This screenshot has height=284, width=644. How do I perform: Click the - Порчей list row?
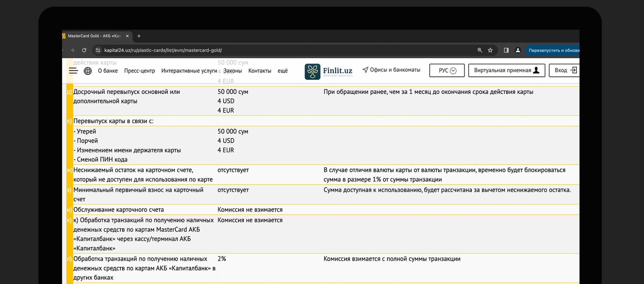click(x=86, y=141)
